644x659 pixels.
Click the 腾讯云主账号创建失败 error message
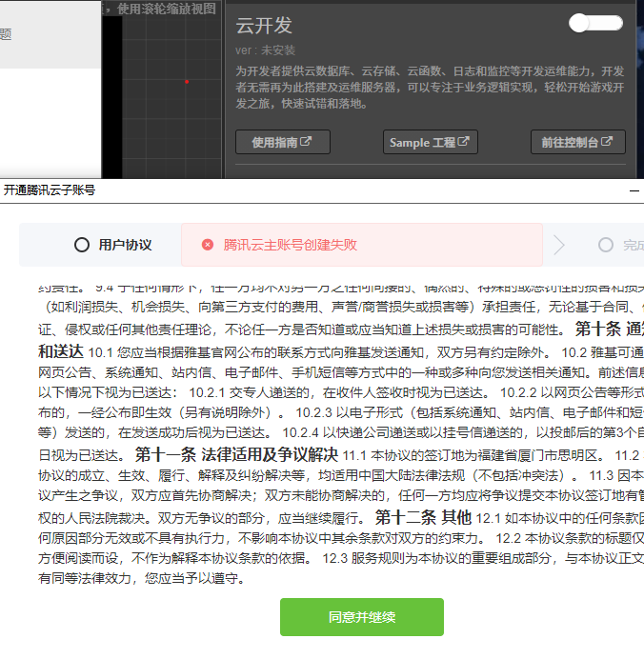click(x=290, y=245)
